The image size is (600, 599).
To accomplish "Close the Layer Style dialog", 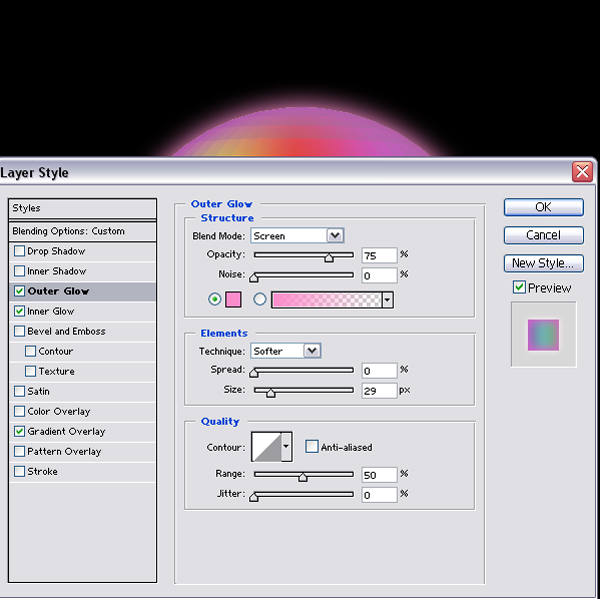I will (x=582, y=171).
